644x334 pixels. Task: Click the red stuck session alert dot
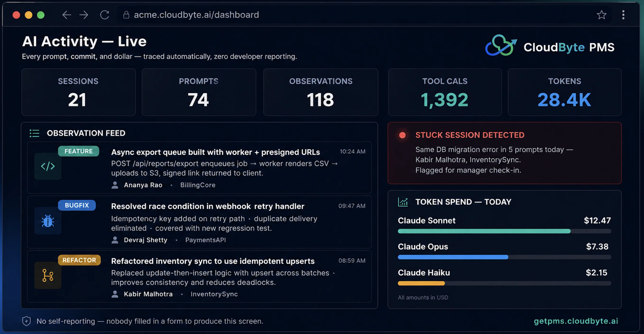tap(402, 135)
